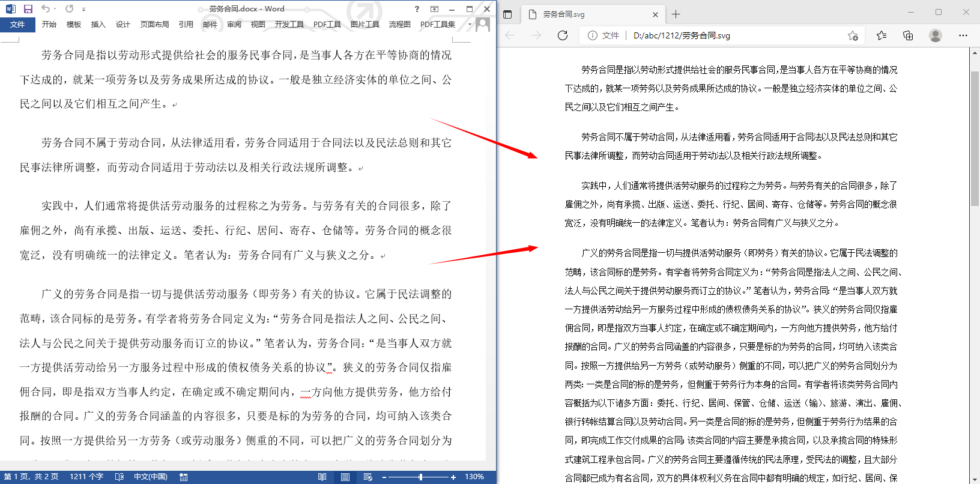Click the browser Forward arrow
The height and width of the screenshot is (484, 980).
click(x=536, y=35)
